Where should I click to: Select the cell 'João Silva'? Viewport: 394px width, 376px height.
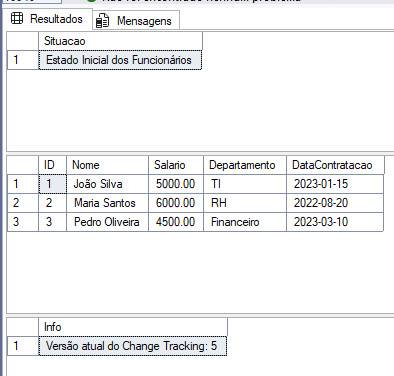pyautogui.click(x=107, y=184)
